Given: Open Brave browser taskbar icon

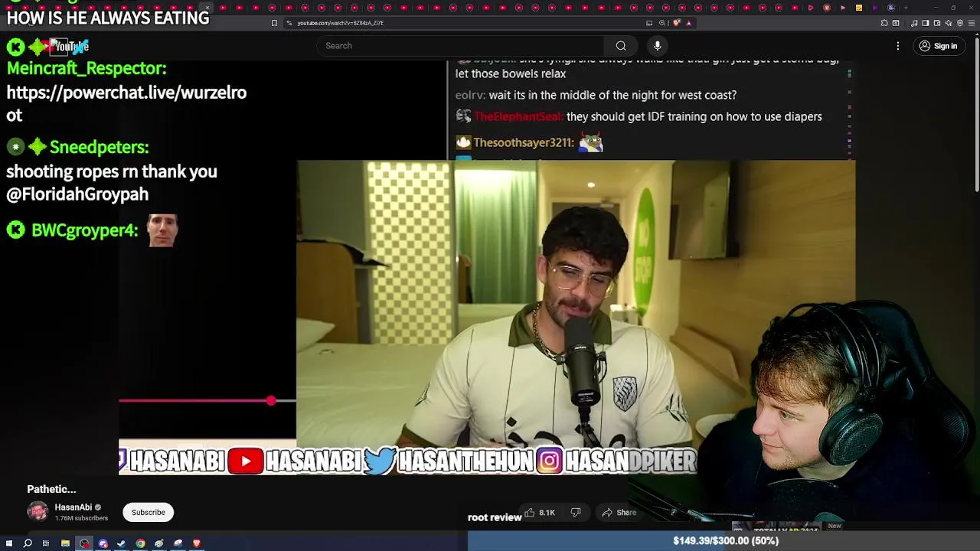Looking at the screenshot, I should 197,543.
